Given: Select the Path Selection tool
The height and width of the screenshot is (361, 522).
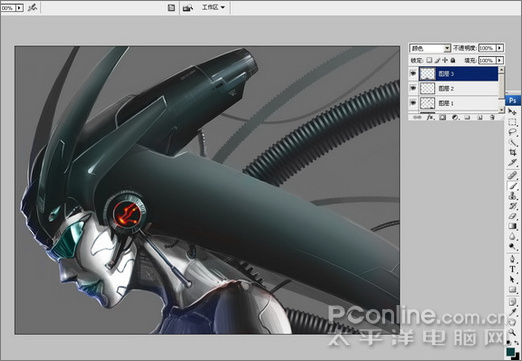Looking at the screenshot, I should click(512, 279).
